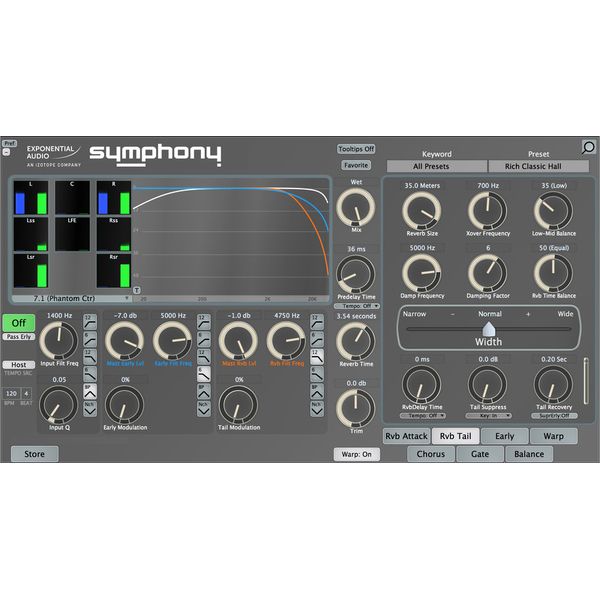The height and width of the screenshot is (600, 600).
Task: Click the Tail Modulation knob
Action: click(x=238, y=405)
